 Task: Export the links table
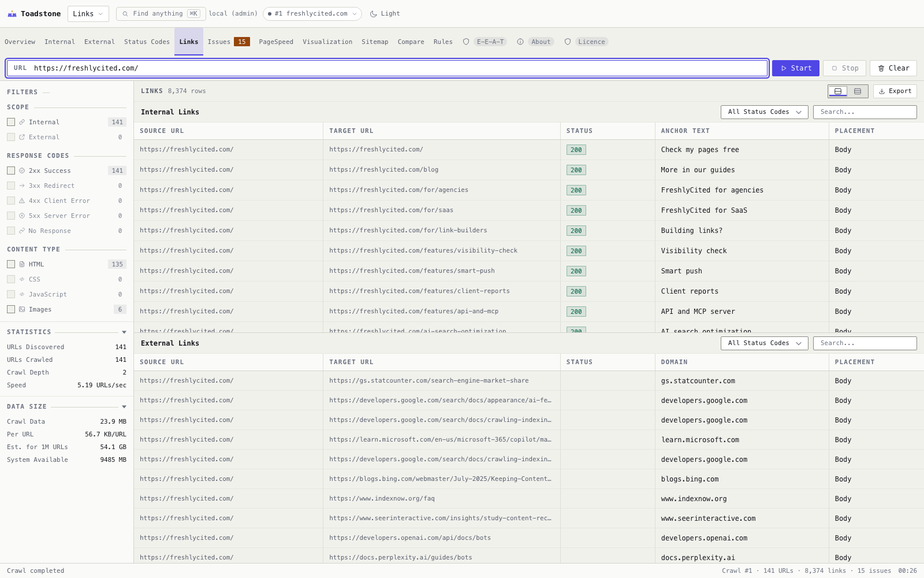pyautogui.click(x=895, y=91)
